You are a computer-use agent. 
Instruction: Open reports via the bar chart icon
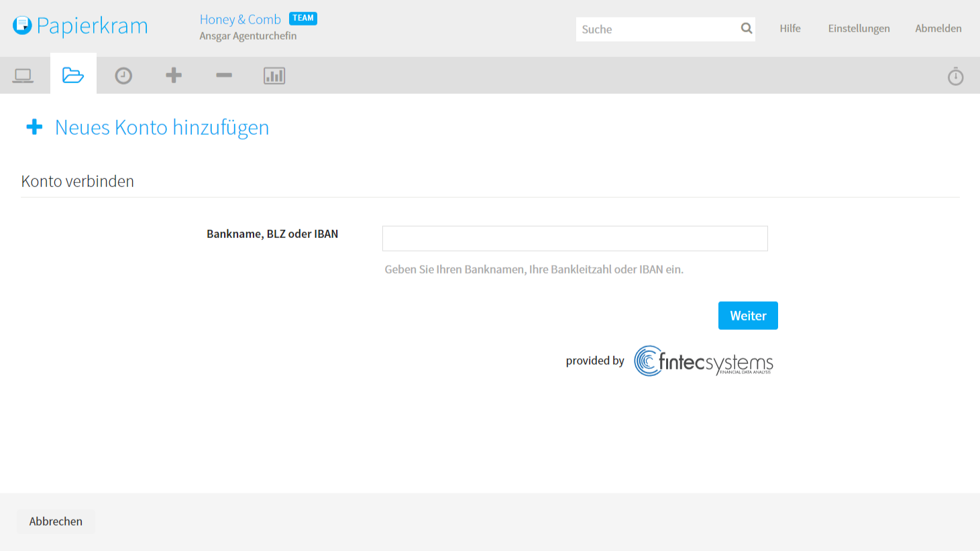274,76
